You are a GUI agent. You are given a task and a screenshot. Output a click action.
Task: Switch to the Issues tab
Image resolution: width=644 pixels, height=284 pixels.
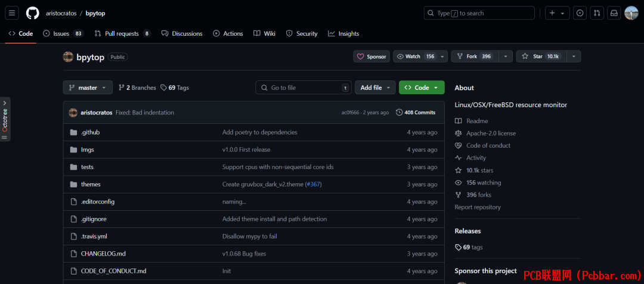coord(63,33)
